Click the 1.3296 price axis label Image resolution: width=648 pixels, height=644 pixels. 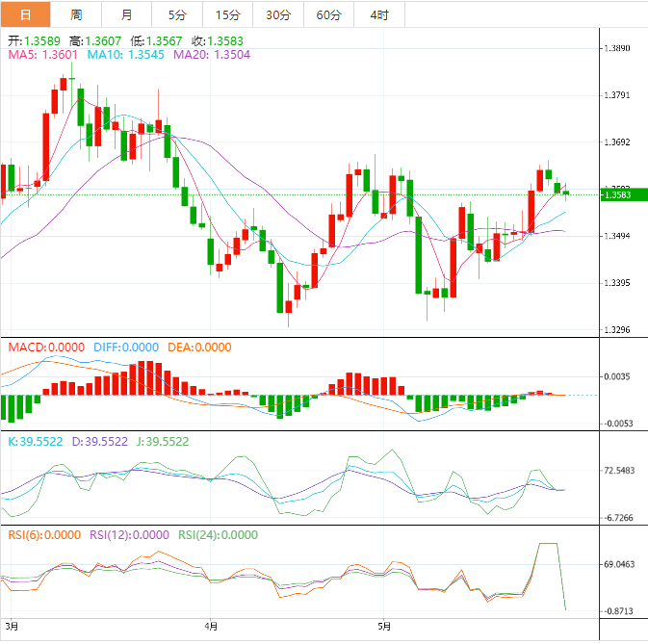617,330
